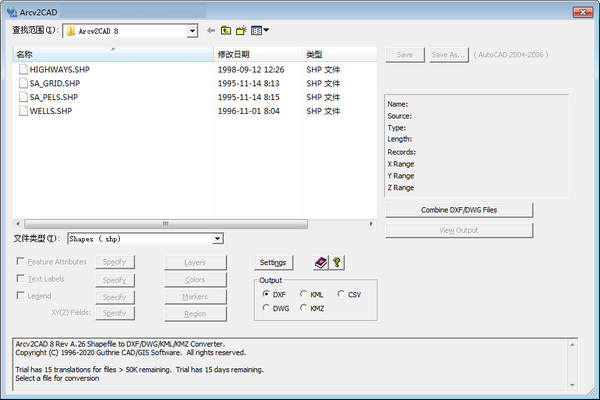This screenshot has width=600, height=400.
Task: Open the Shapes (.shp) file type dropdown
Action: coord(217,239)
